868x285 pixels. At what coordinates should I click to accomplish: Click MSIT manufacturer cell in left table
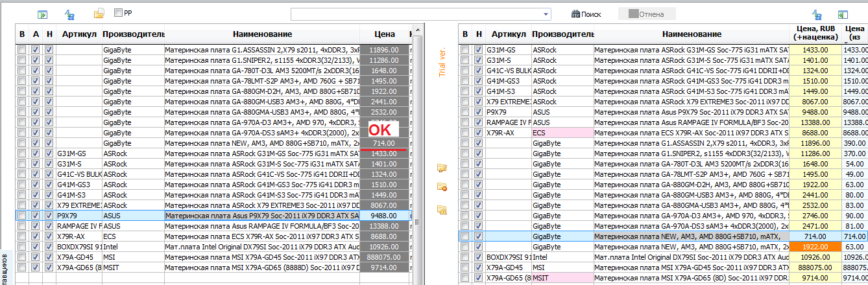coord(132,267)
